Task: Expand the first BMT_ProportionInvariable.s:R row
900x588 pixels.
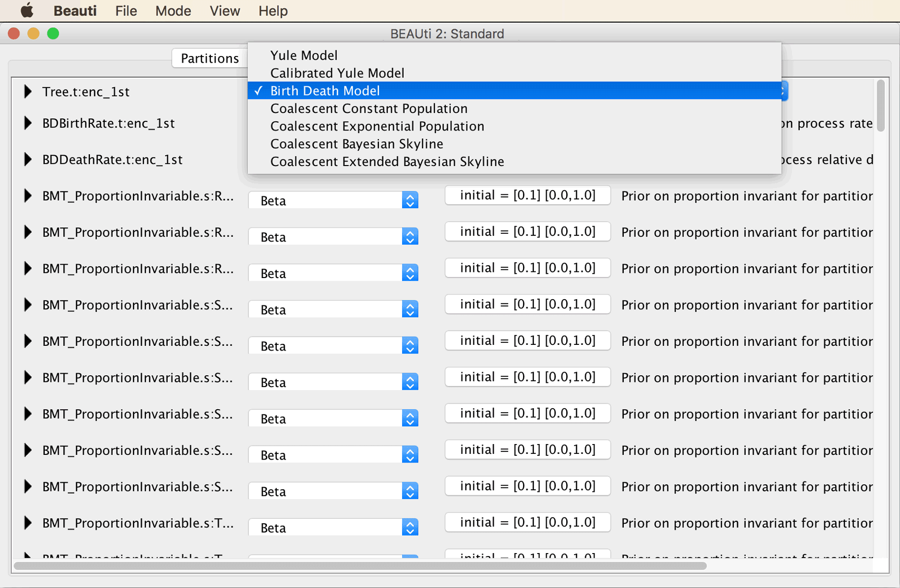Action: point(28,196)
